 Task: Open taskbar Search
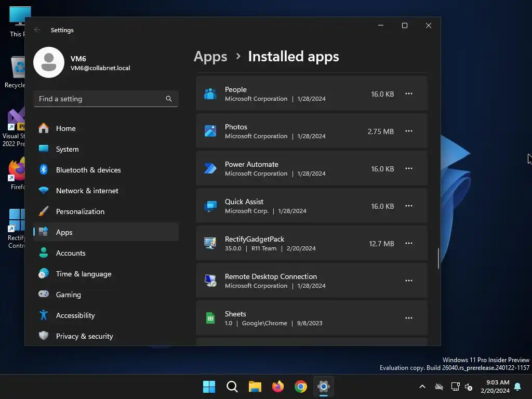click(x=232, y=387)
